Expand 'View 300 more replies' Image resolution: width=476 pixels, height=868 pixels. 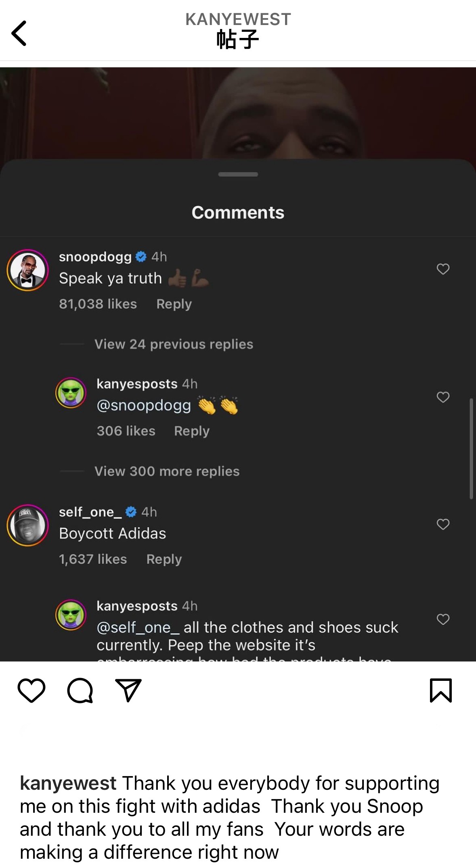point(167,471)
